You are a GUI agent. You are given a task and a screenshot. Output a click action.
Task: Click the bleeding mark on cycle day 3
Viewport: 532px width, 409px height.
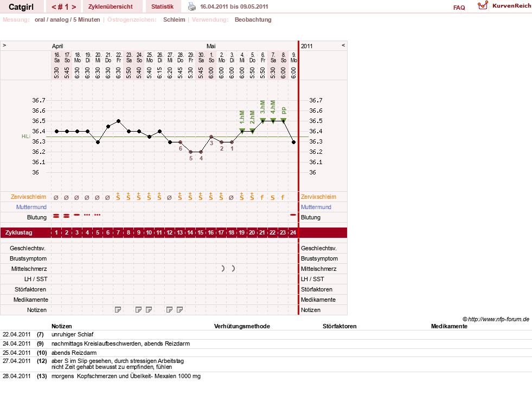77,215
